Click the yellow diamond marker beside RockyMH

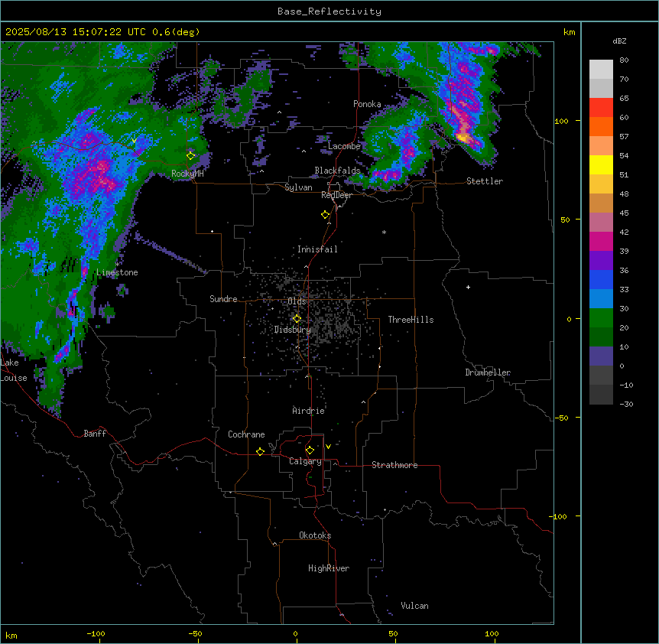click(191, 155)
